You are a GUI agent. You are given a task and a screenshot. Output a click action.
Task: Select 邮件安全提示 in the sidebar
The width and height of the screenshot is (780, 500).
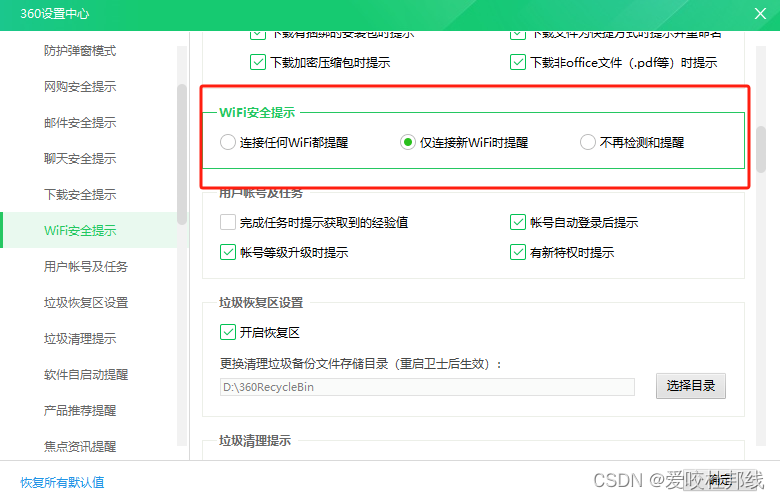(x=80, y=122)
